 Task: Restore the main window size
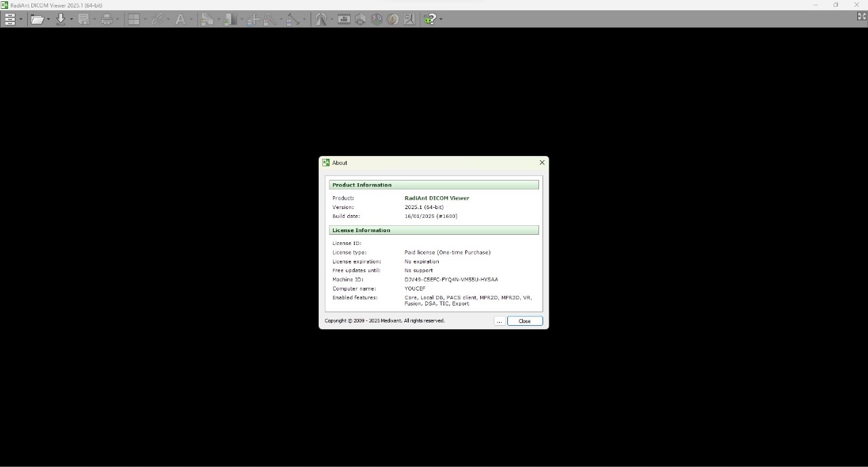tap(835, 5)
